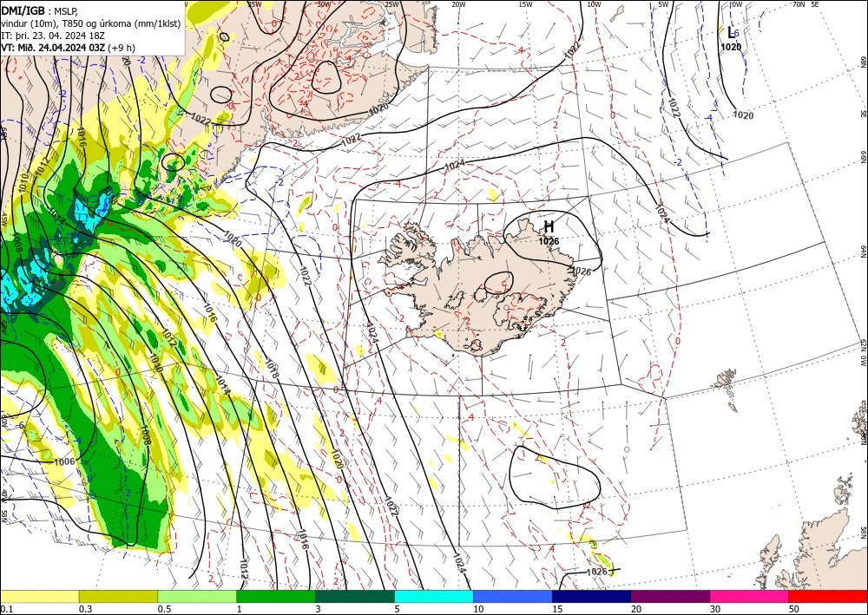
Task: Click the dark green 3 mm legend swatch
Action: pos(355,596)
